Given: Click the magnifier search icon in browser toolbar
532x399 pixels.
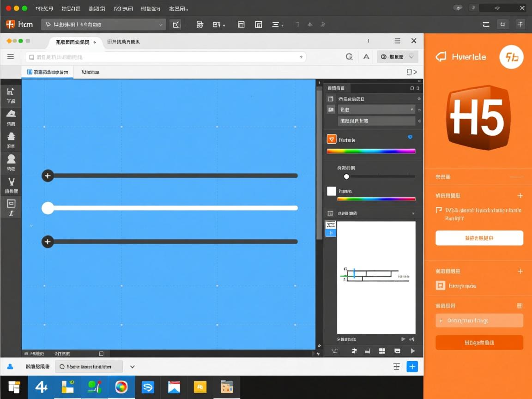Looking at the screenshot, I should tap(349, 57).
